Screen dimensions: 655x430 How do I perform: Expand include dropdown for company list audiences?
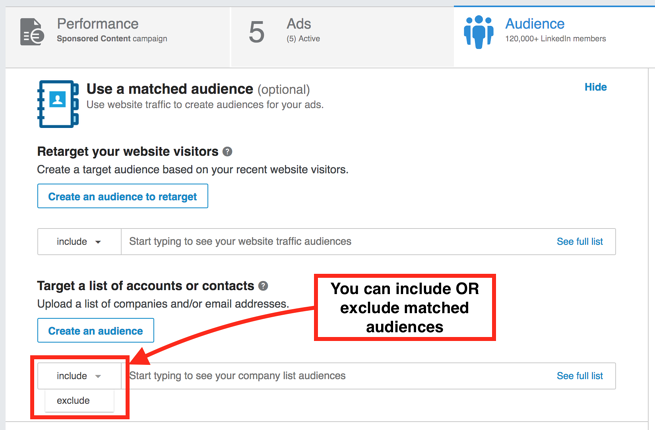pos(79,376)
